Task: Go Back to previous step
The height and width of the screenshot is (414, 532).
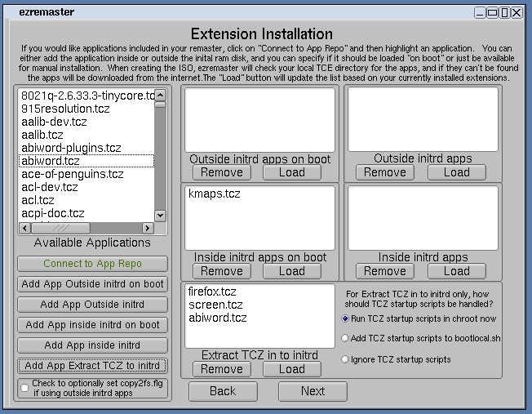Action: click(222, 391)
